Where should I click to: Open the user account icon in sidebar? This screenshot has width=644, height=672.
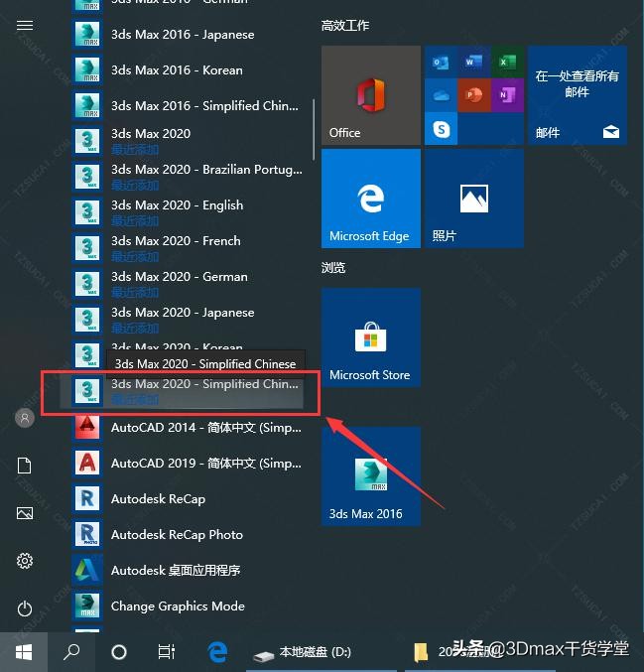pos(25,418)
